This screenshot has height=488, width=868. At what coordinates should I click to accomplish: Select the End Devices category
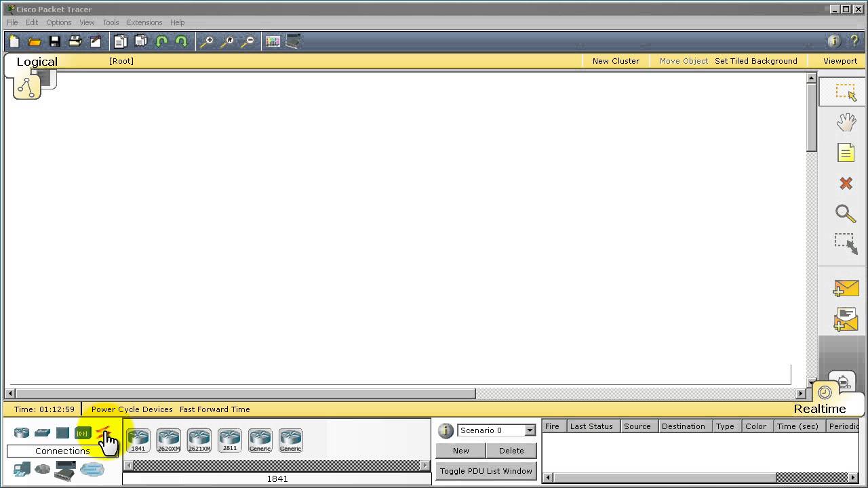coord(22,469)
